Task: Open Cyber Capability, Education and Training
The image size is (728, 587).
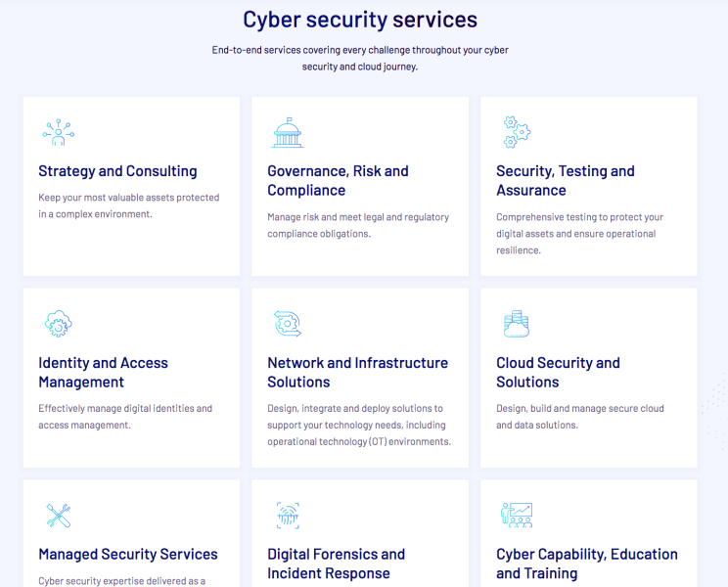Action: [x=586, y=564]
